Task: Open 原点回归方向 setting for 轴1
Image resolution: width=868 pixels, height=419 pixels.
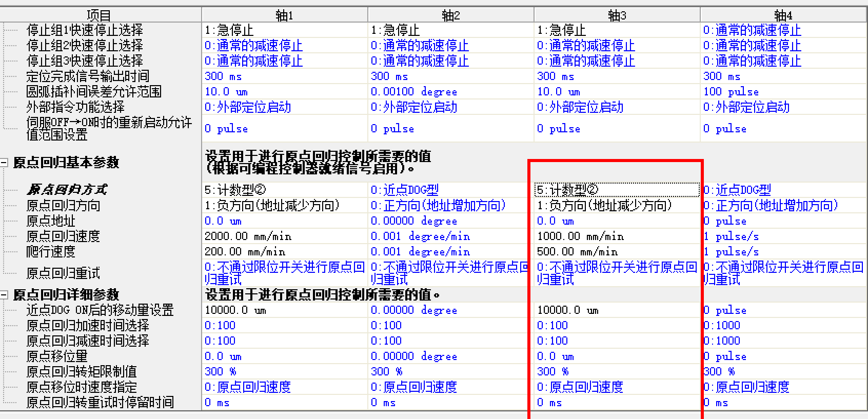Action: pyautogui.click(x=284, y=206)
